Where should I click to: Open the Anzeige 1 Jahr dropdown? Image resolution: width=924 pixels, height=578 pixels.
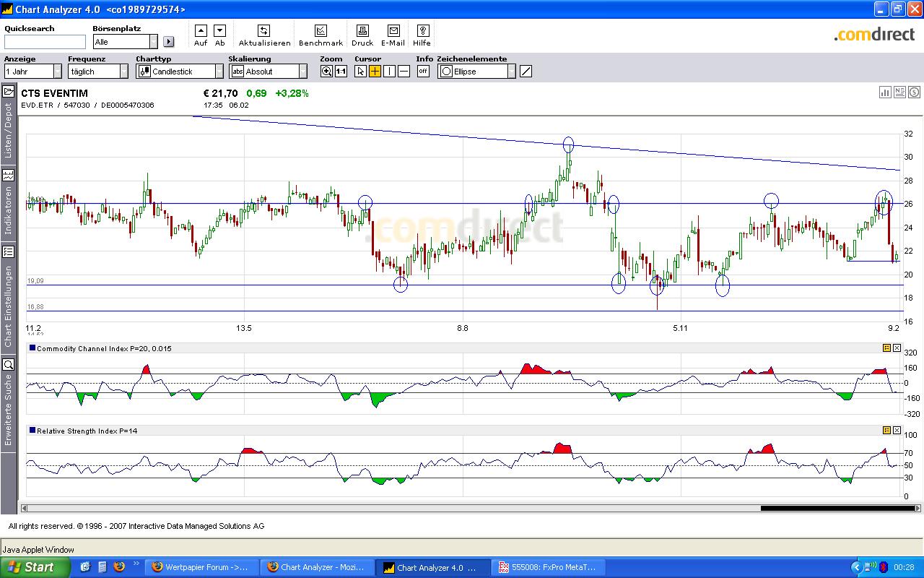(58, 72)
